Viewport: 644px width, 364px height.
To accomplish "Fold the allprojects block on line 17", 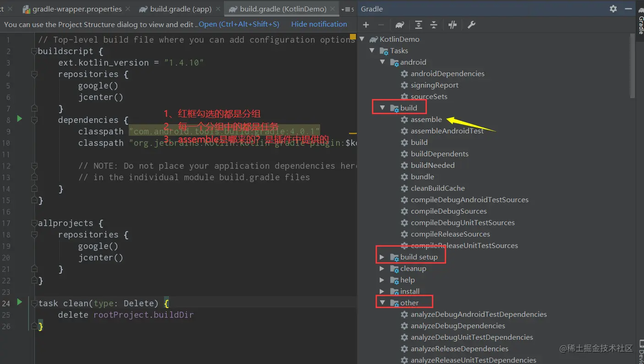I will 34,223.
